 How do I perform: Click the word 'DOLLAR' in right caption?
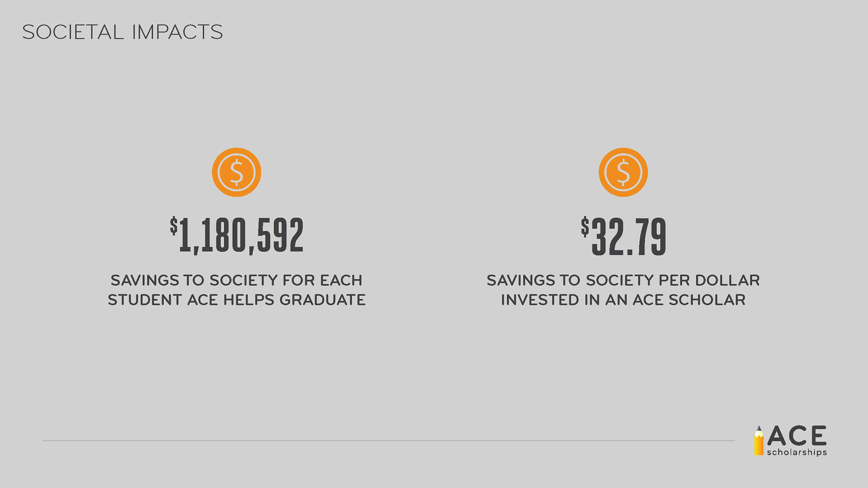click(727, 280)
